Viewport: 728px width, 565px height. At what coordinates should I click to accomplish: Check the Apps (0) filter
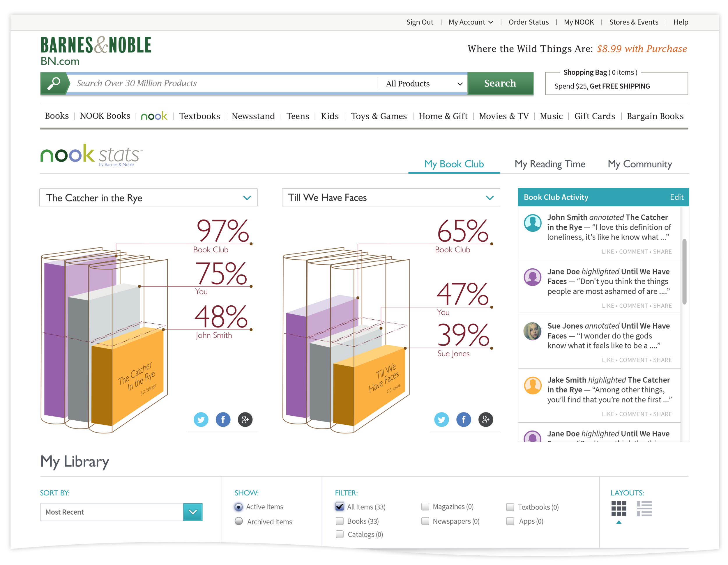coord(510,521)
